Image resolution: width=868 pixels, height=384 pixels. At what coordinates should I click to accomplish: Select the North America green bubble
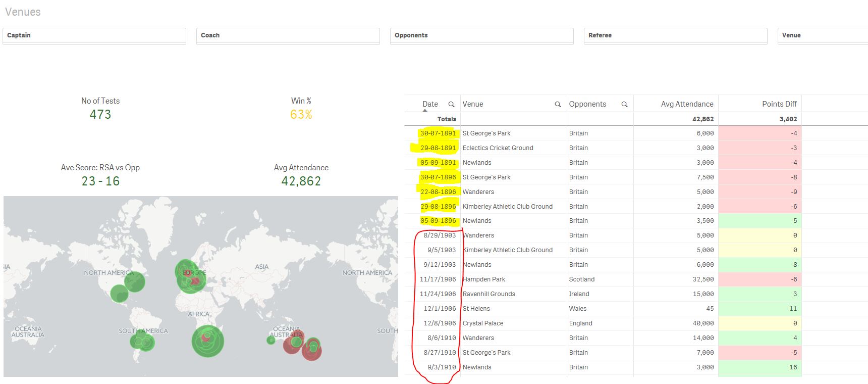(135, 281)
